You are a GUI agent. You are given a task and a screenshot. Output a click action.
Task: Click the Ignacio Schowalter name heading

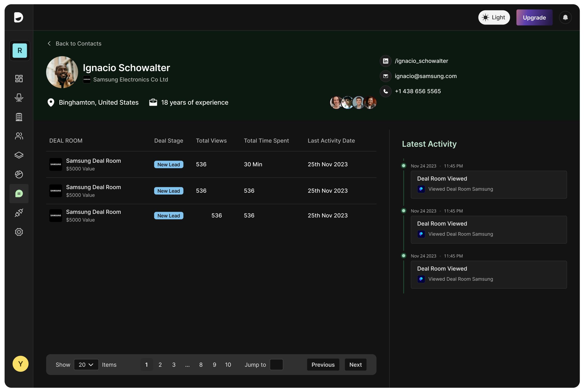126,68
